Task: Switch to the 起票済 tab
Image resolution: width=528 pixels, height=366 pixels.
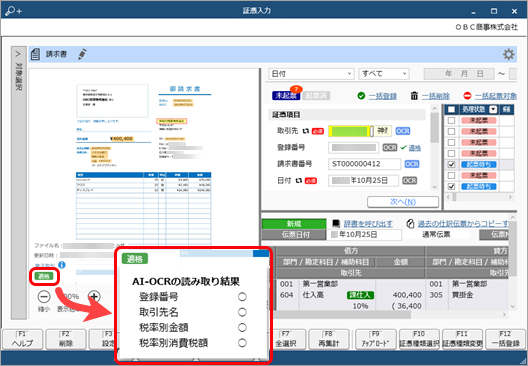Action: (x=316, y=96)
